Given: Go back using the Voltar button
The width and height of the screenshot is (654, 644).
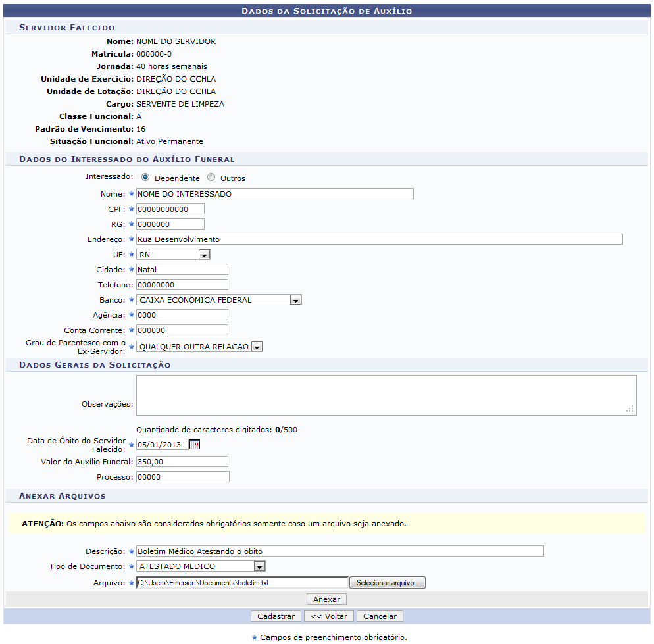Looking at the screenshot, I should point(329,616).
